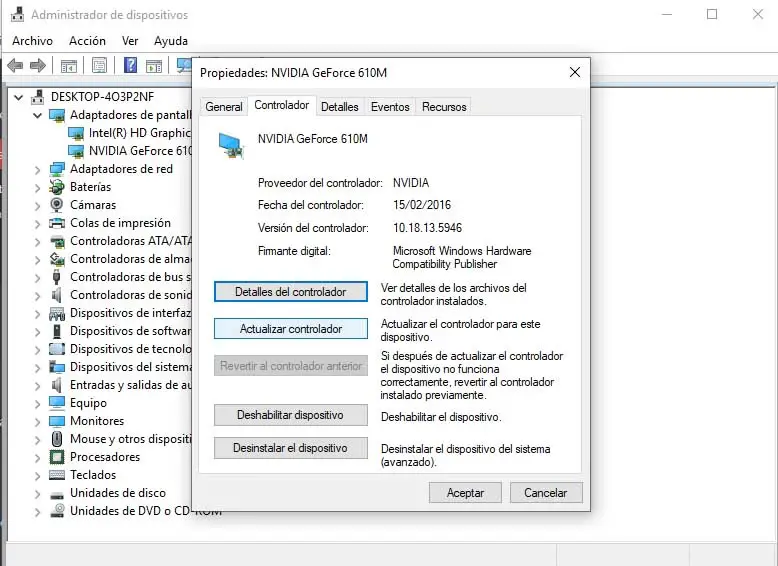This screenshot has width=778, height=566.
Task: Click Cancelar in the Properties dialog
Action: [x=546, y=493]
